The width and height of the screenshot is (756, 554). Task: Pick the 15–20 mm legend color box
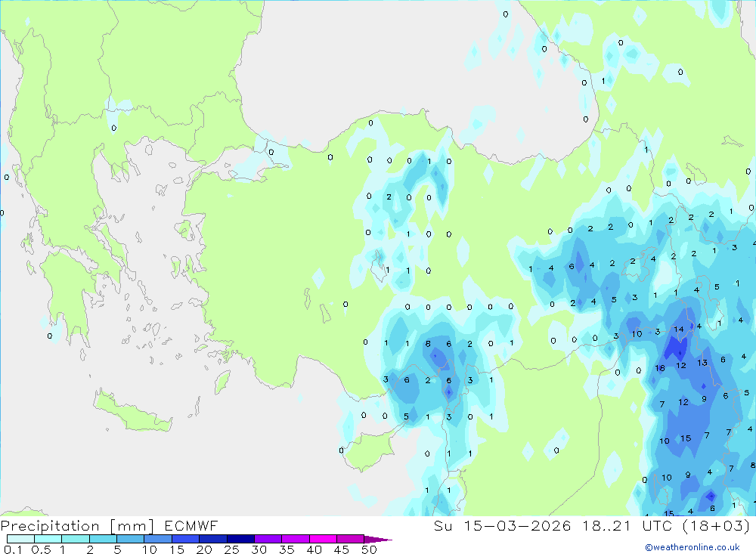click(185, 539)
